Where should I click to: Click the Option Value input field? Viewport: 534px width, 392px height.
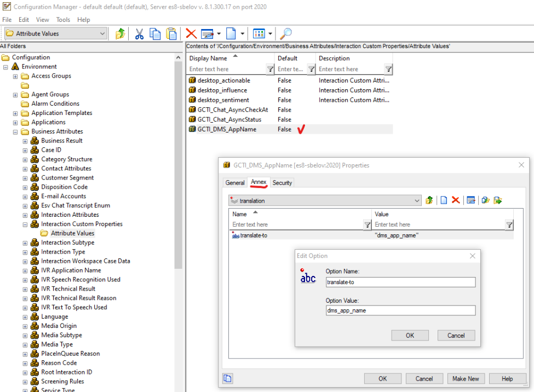400,310
